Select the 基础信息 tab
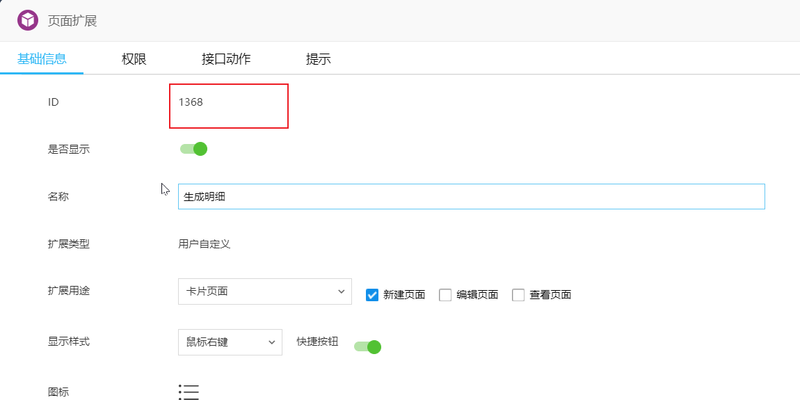The image size is (800, 400). click(42, 59)
